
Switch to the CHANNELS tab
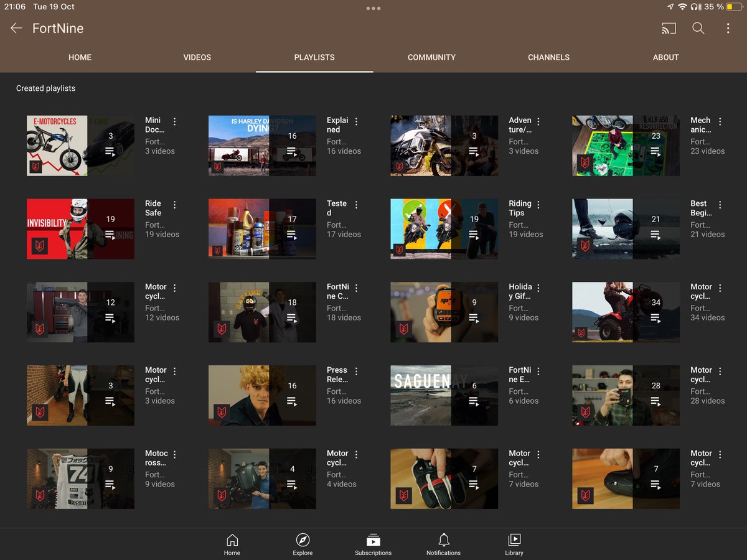pyautogui.click(x=548, y=57)
